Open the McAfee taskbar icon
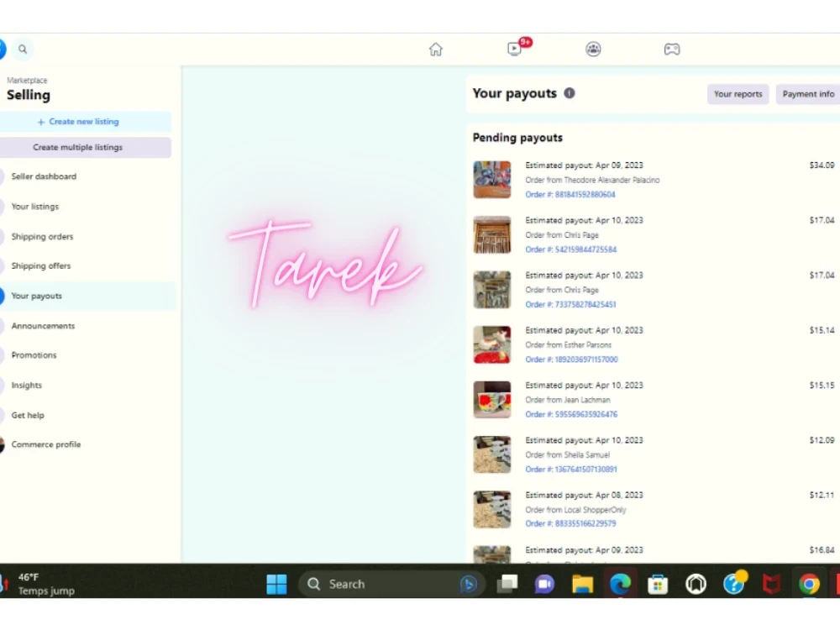This screenshot has height=630, width=840. click(x=771, y=584)
